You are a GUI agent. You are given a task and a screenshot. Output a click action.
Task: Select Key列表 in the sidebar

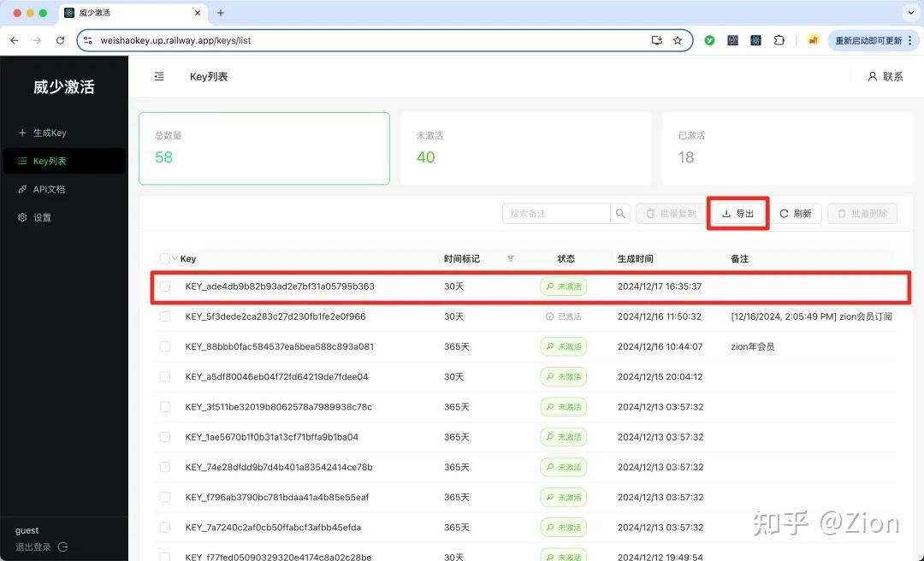pyautogui.click(x=63, y=161)
